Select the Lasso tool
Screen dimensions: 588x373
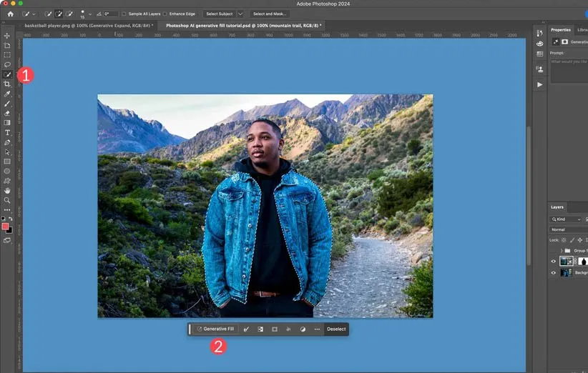(7, 64)
